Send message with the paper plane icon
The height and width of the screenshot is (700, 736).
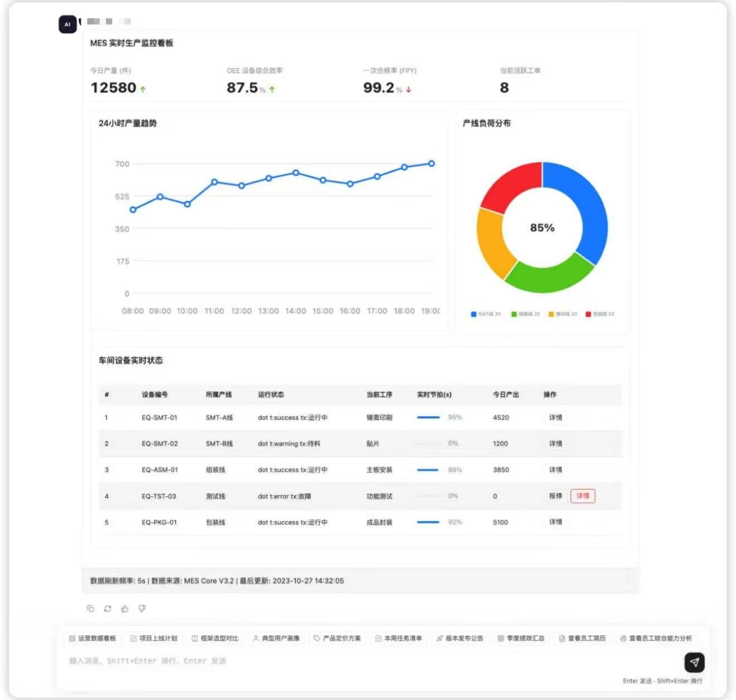pyautogui.click(x=694, y=662)
